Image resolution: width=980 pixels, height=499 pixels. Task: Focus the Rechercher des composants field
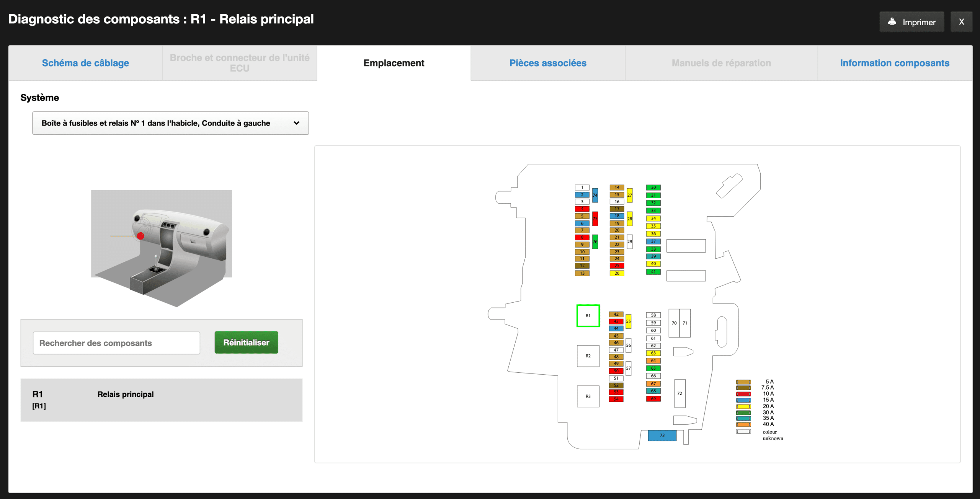click(x=116, y=343)
